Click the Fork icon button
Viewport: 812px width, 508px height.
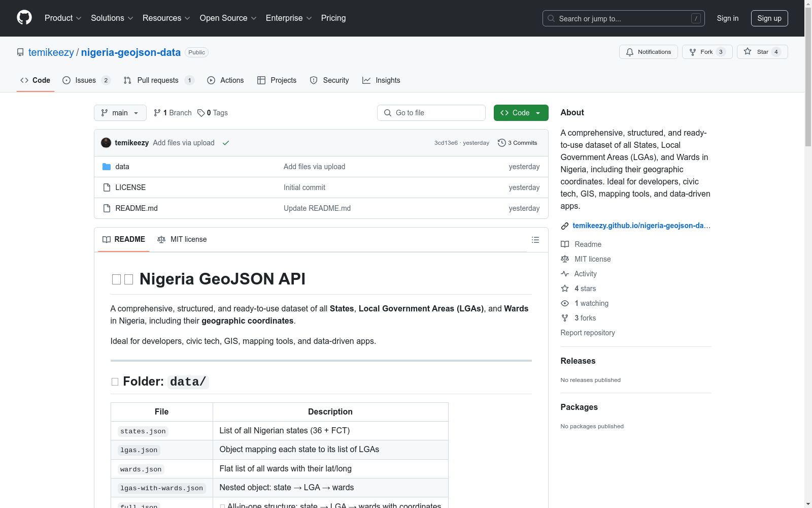(693, 52)
